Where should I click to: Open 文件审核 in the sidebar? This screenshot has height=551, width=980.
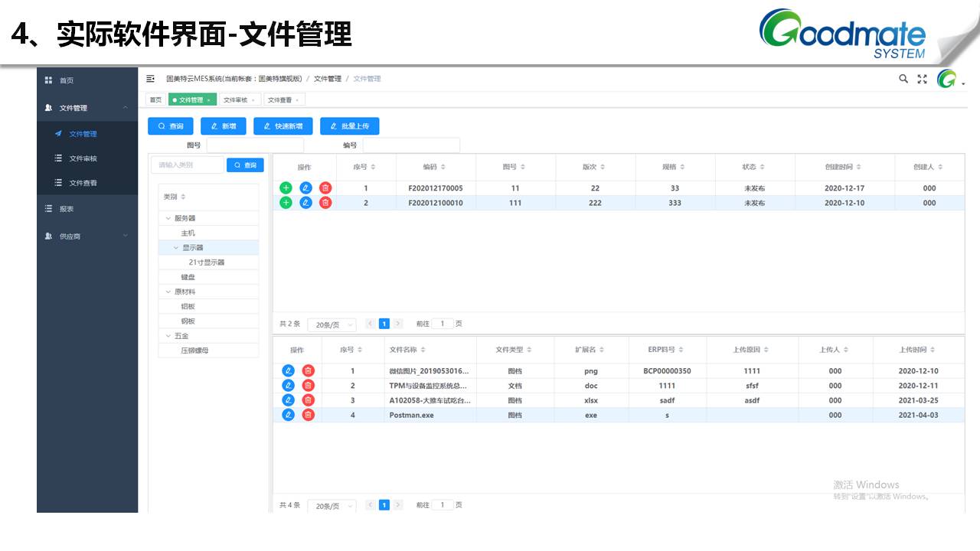coord(83,158)
